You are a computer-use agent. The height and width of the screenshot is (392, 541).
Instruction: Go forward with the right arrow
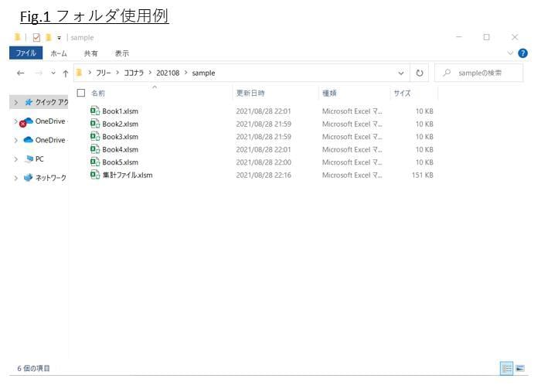(39, 73)
